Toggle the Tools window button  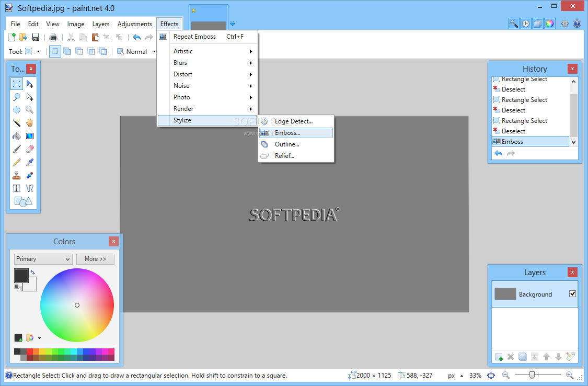(x=514, y=24)
